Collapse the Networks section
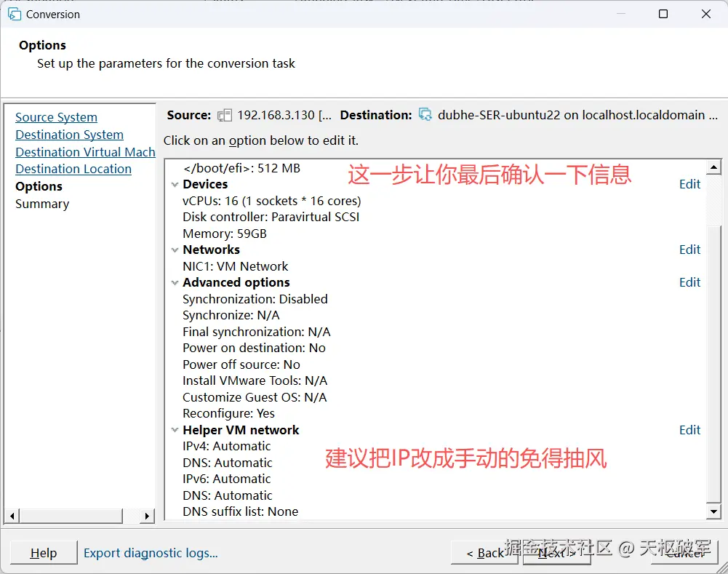This screenshot has height=574, width=728. 175,250
